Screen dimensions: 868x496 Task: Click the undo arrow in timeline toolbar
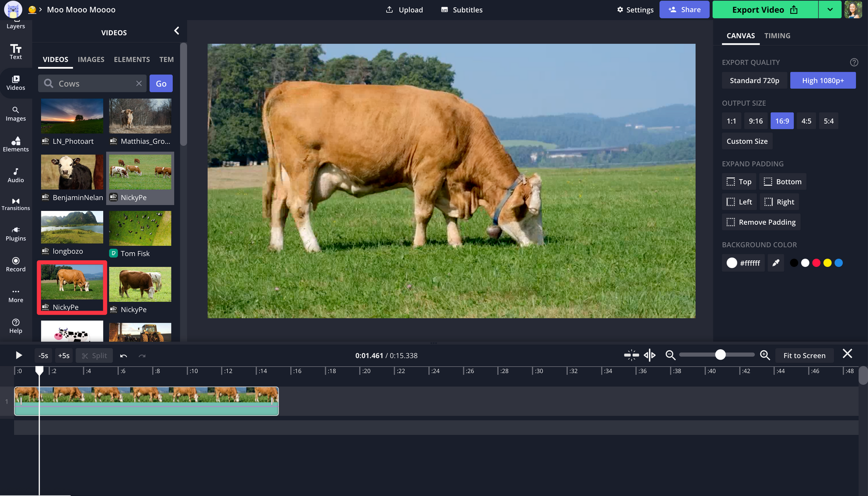(124, 356)
